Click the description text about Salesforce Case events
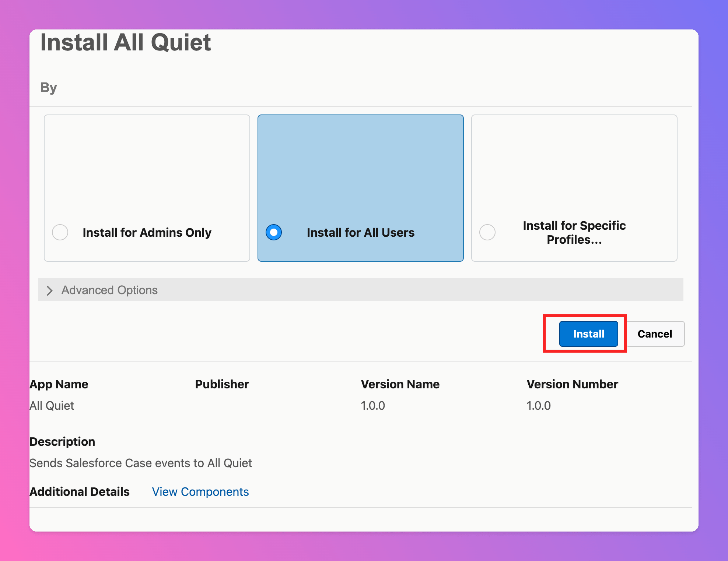 click(x=141, y=463)
